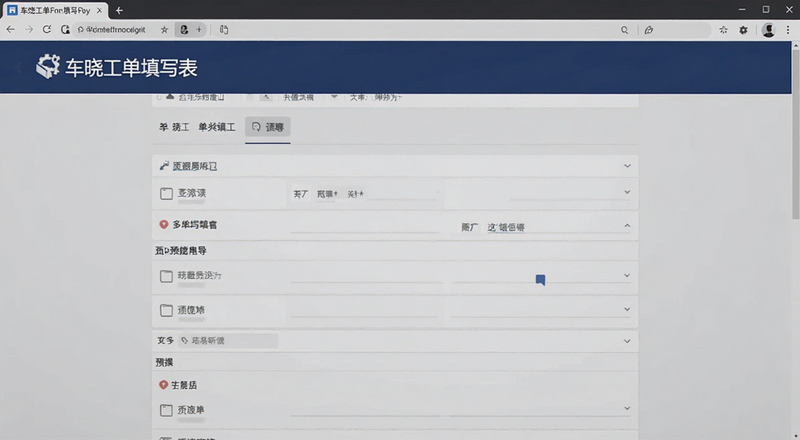Click the underlined link after the 廝厂 chip
The height and width of the screenshot is (440, 800).
[506, 227]
